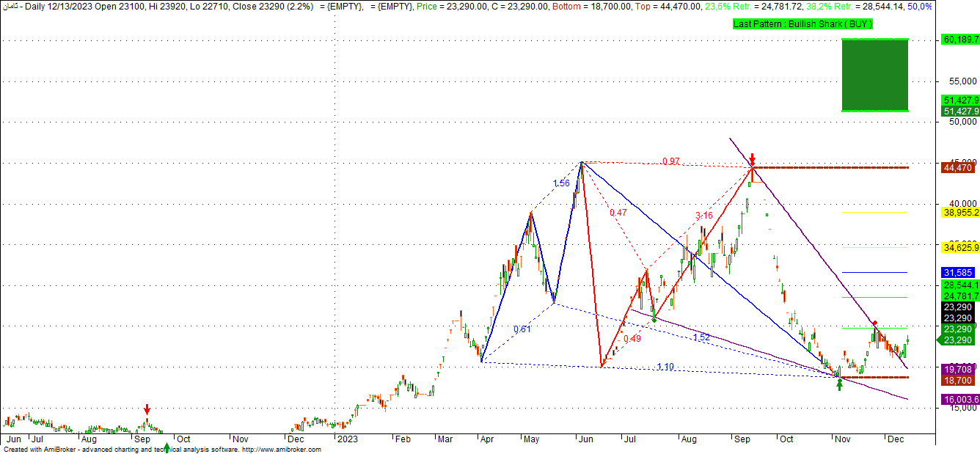Screen dimensions: 980x454
Task: Click the green diamond marker in July
Action: [x=654, y=318]
